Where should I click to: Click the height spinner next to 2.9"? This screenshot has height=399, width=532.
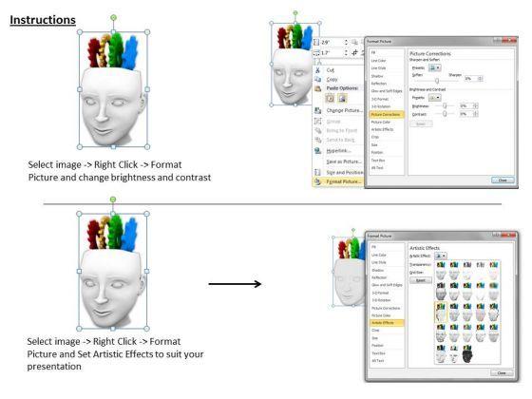[x=346, y=43]
